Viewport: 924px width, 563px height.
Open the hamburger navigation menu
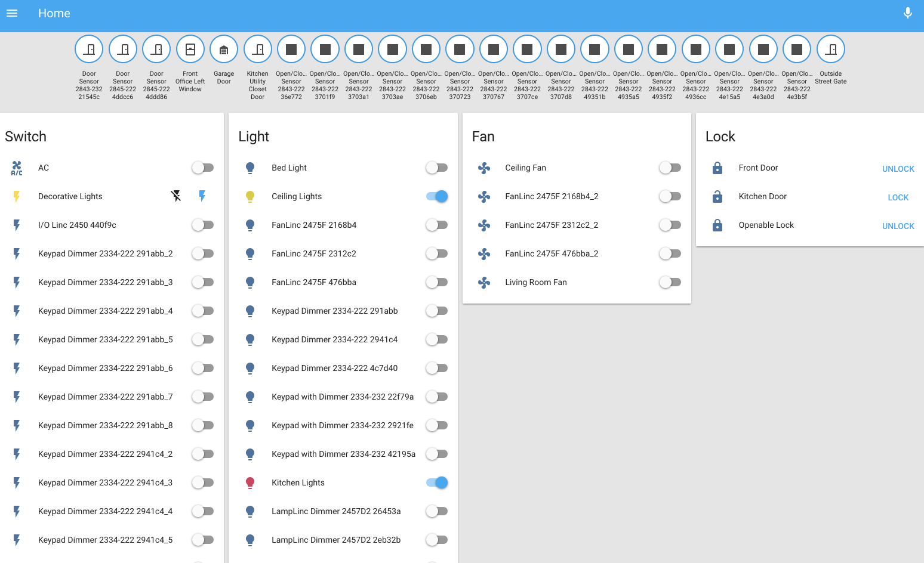pos(12,13)
